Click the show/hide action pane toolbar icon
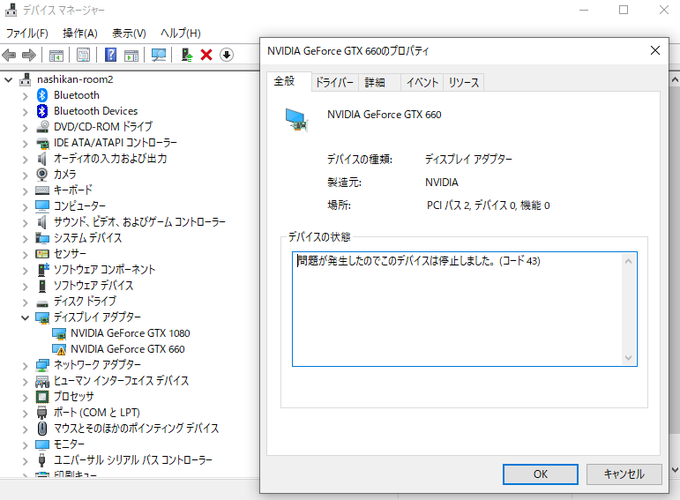Image resolution: width=680 pixels, height=500 pixels. pyautogui.click(x=131, y=55)
